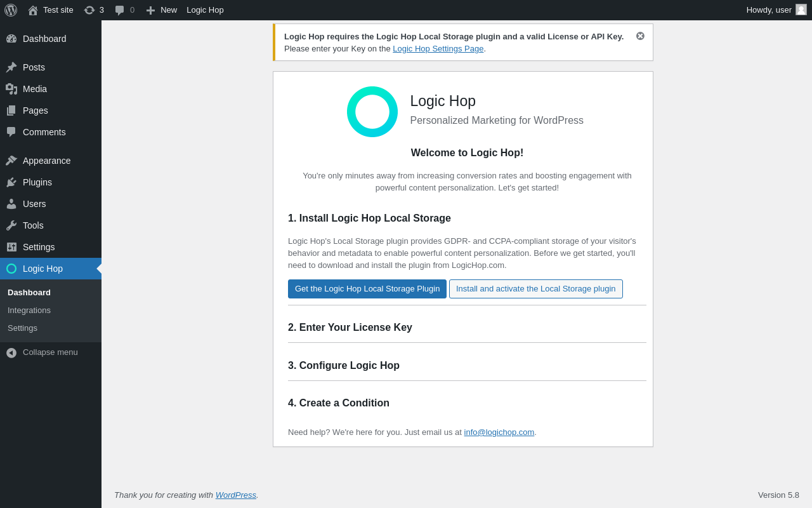This screenshot has height=508, width=812.
Task: Click the New label in admin bar
Action: [169, 10]
